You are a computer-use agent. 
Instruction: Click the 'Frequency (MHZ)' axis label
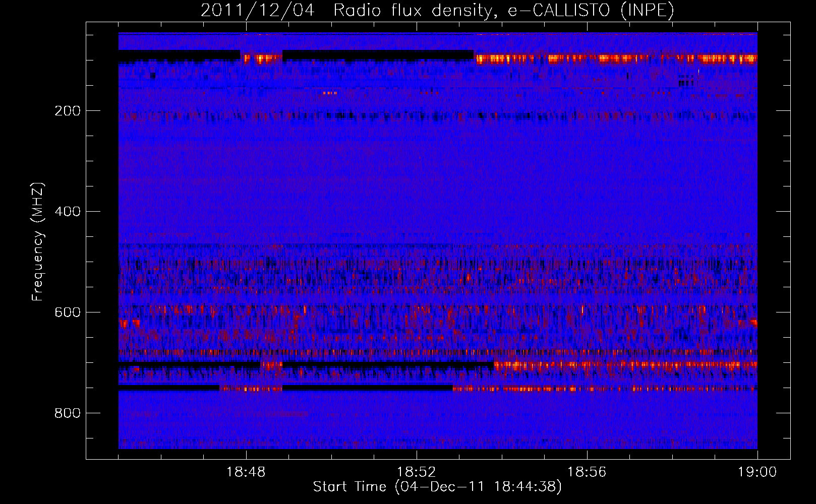pyautogui.click(x=38, y=242)
